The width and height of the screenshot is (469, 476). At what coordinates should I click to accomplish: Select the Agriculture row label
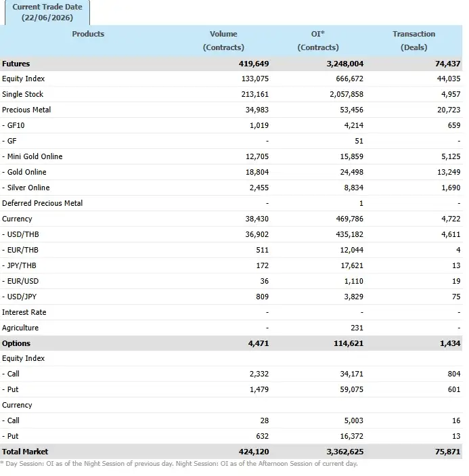tap(20, 328)
